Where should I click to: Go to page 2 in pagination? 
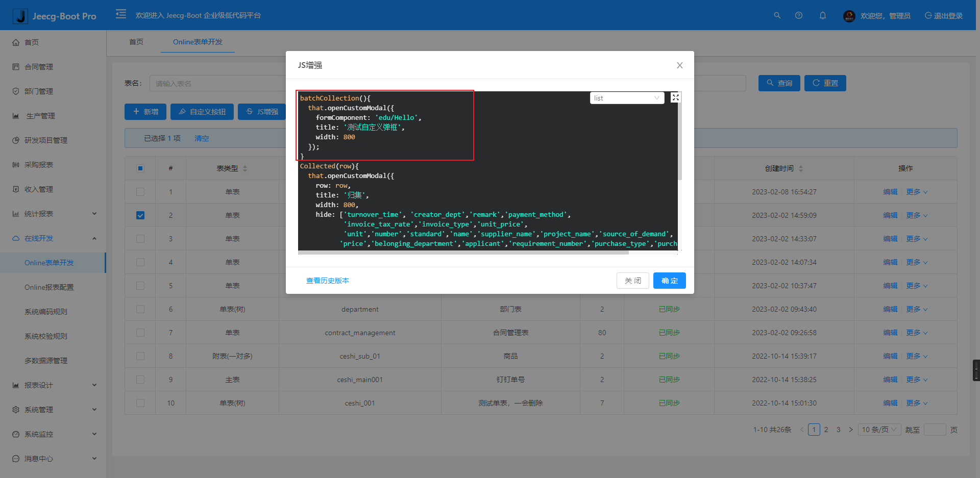[x=826, y=430]
